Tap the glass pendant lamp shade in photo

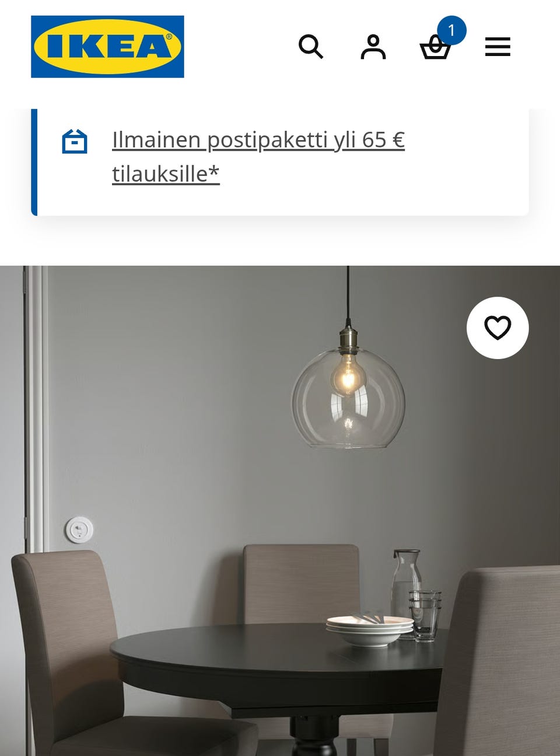point(348,397)
